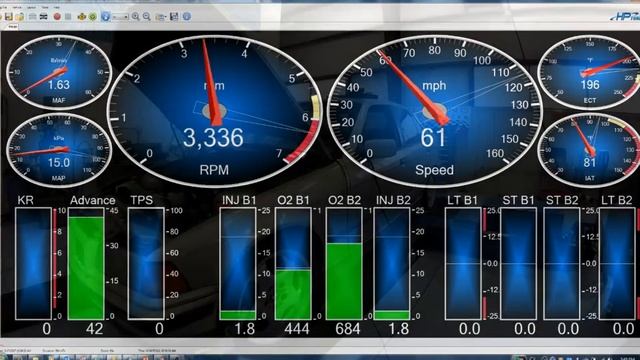The width and height of the screenshot is (640, 360).
Task: Click the 196 ECT value
Action: tap(590, 85)
